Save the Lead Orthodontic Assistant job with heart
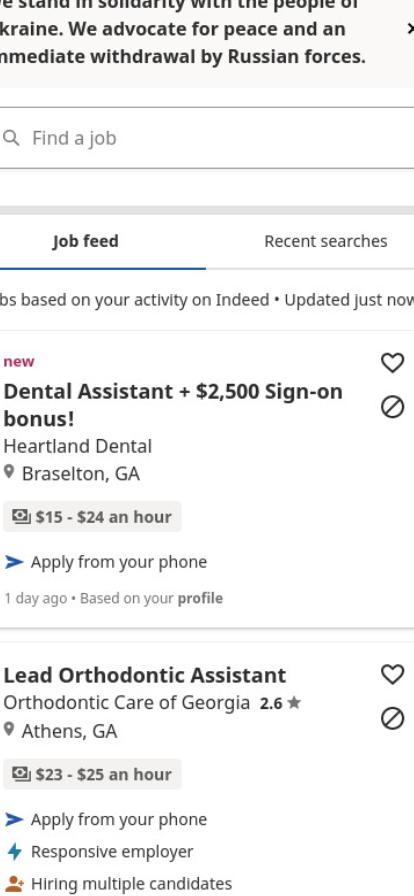The width and height of the screenshot is (414, 896). (392, 674)
